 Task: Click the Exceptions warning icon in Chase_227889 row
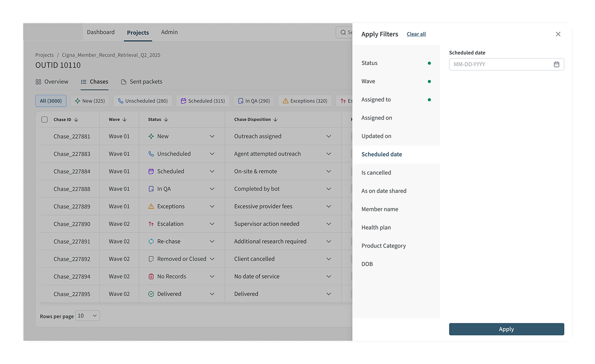click(151, 206)
